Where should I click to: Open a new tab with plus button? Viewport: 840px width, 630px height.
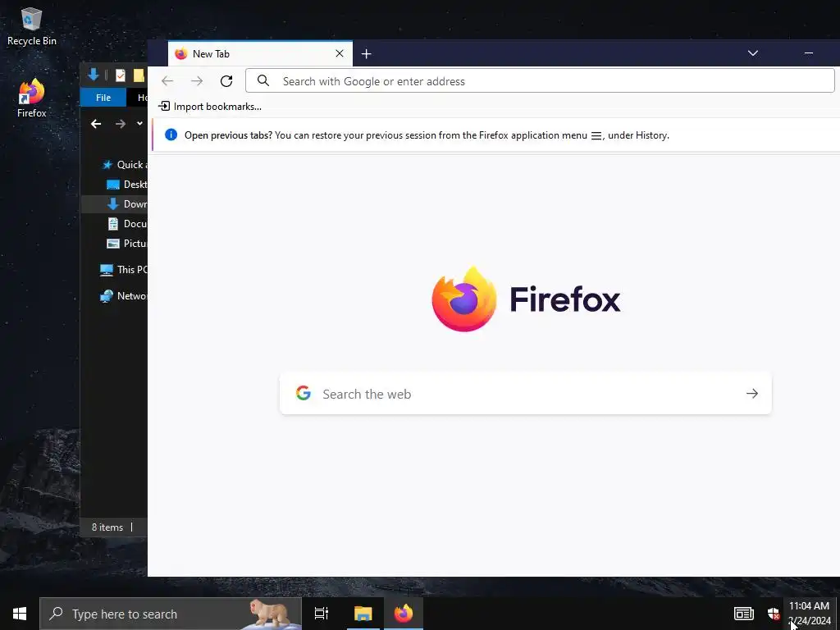[367, 53]
